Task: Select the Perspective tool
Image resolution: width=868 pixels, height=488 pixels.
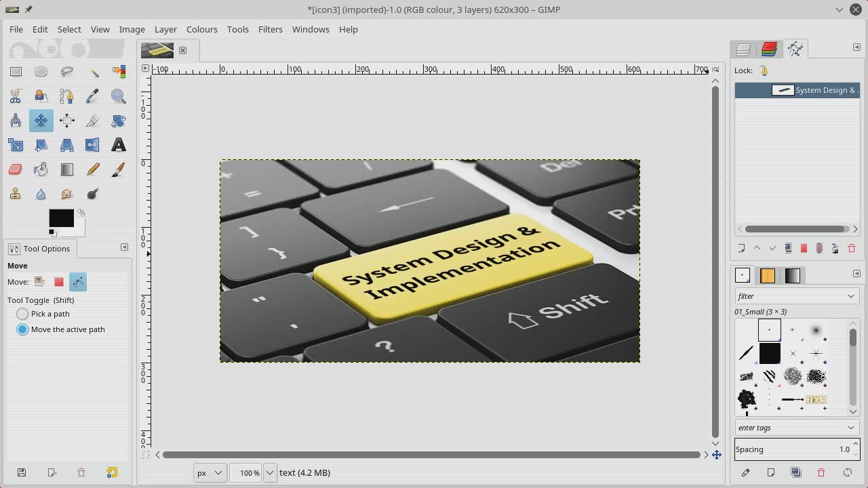Action: coord(66,145)
